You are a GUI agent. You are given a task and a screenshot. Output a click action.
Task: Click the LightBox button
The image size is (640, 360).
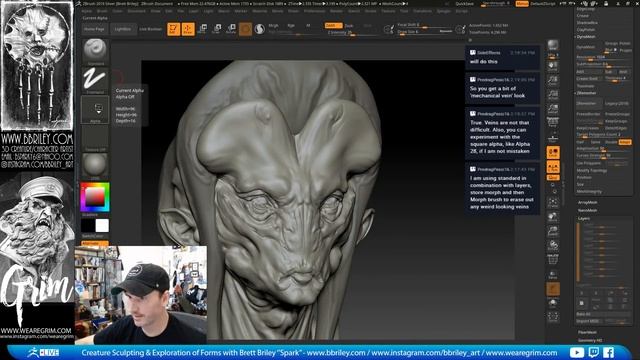[123, 29]
